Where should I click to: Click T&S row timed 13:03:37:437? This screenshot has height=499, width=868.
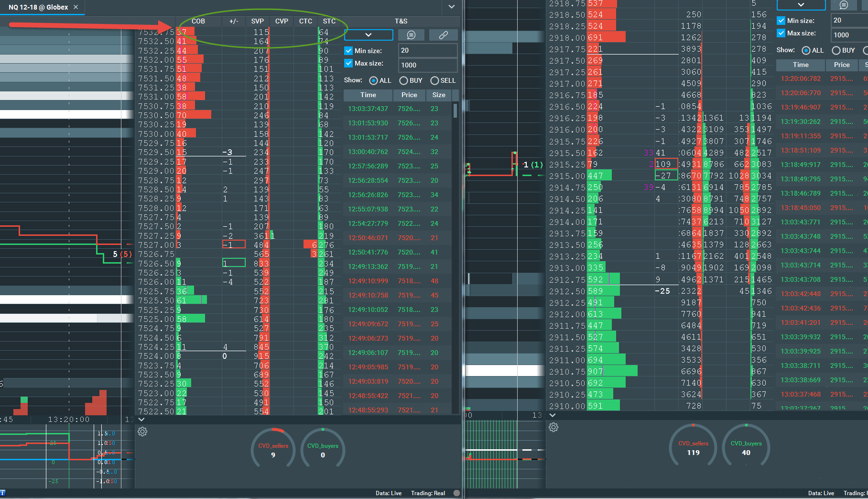[398, 109]
